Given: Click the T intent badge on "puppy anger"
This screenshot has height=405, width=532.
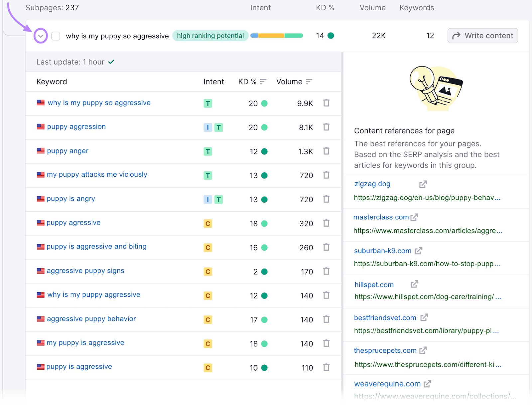Looking at the screenshot, I should tap(208, 151).
